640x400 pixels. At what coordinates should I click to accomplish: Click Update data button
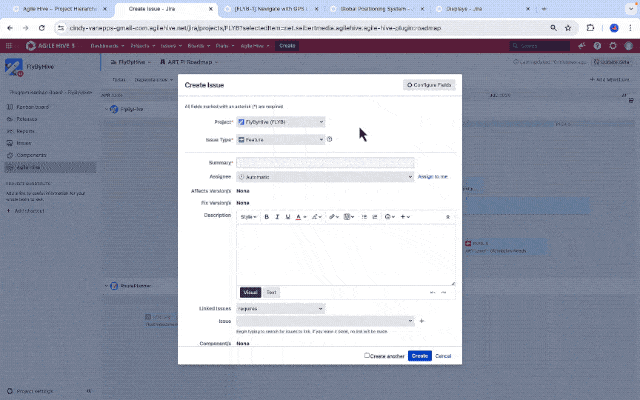612,62
